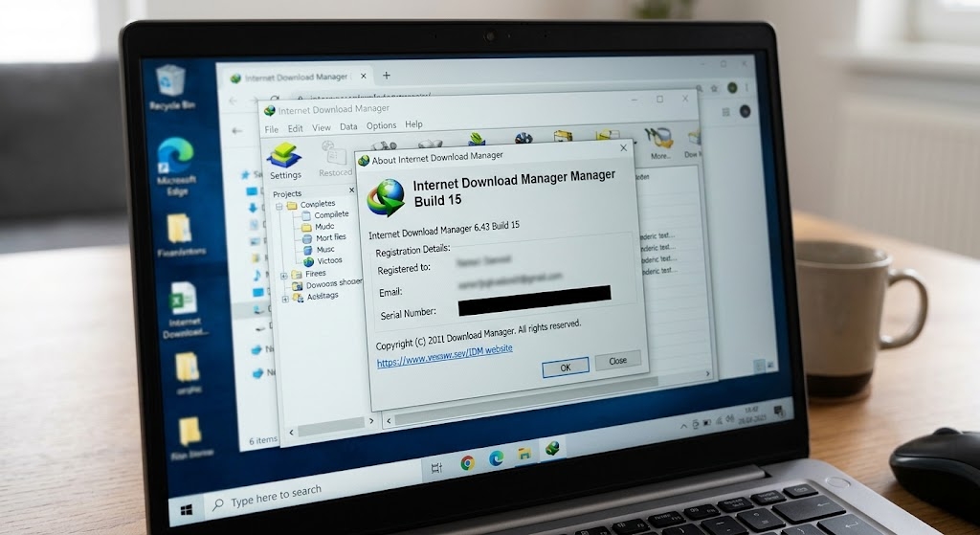The height and width of the screenshot is (535, 980).
Task: Click OK in the About dialog
Action: (565, 368)
